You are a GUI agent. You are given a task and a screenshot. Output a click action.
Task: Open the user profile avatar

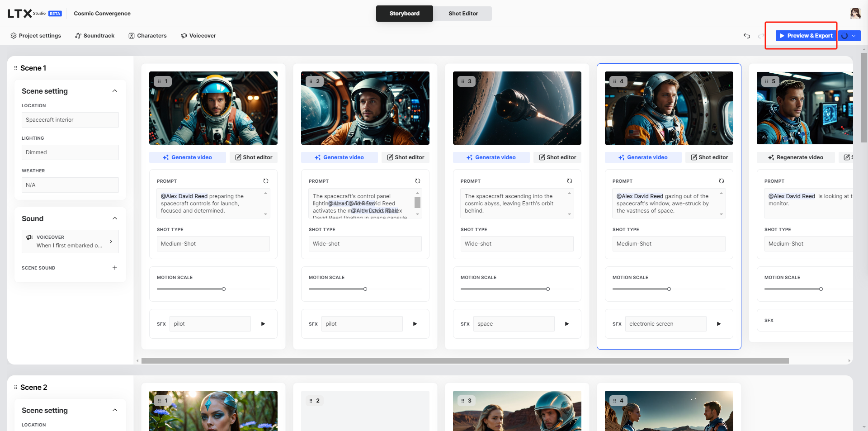tap(855, 14)
